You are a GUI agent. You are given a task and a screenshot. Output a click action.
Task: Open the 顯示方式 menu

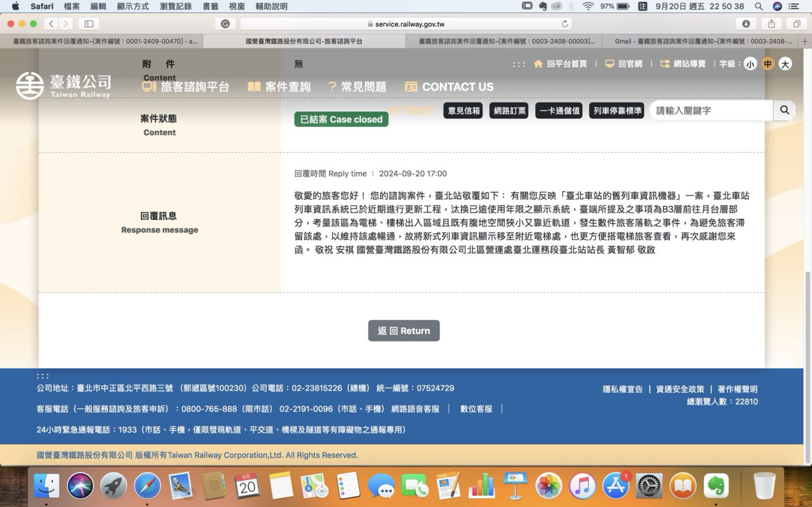[x=132, y=6]
